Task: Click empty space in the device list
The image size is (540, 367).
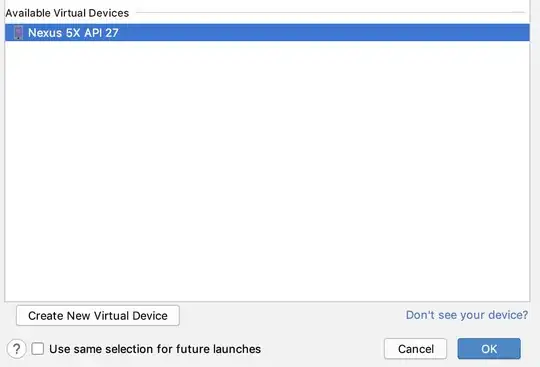Action: [267, 171]
